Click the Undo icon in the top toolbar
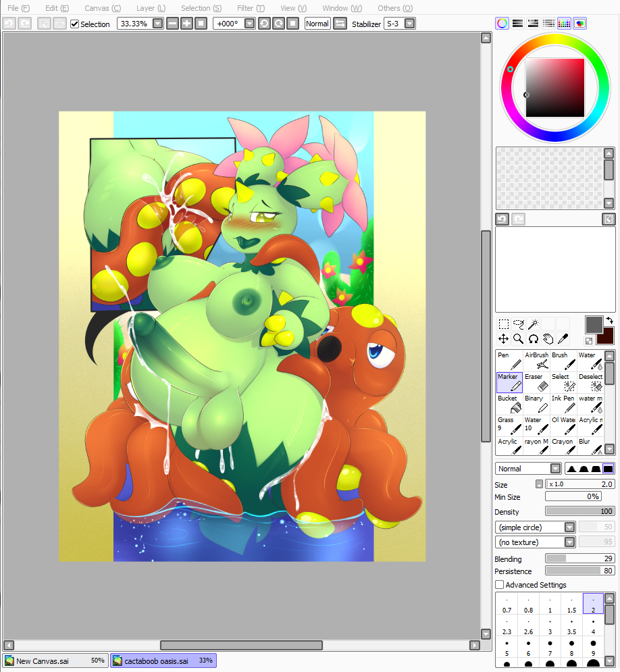 click(x=9, y=24)
